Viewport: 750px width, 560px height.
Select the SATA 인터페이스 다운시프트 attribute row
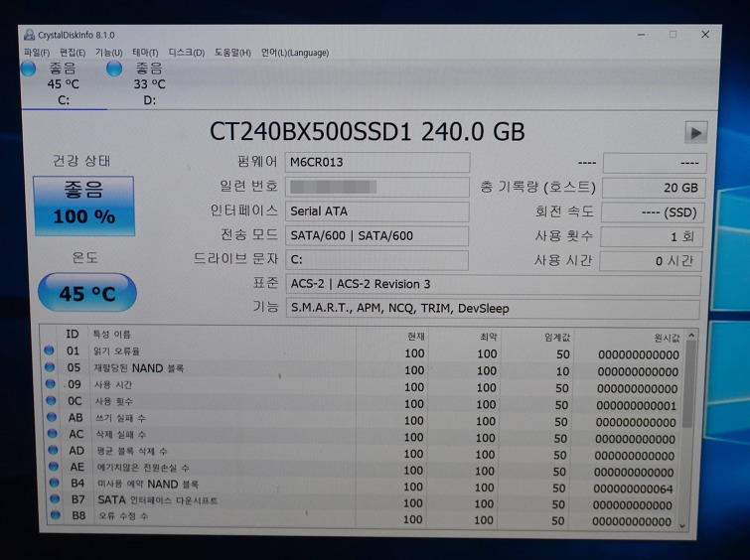[363, 502]
